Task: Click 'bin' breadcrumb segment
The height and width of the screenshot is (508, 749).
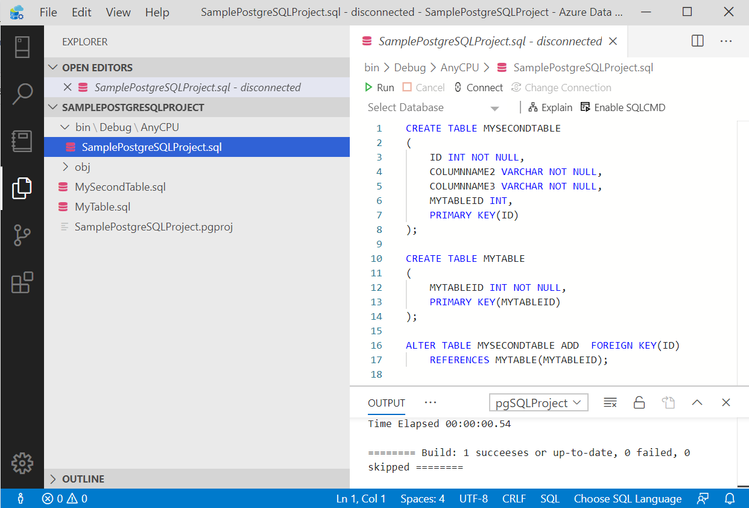Action: [x=372, y=67]
